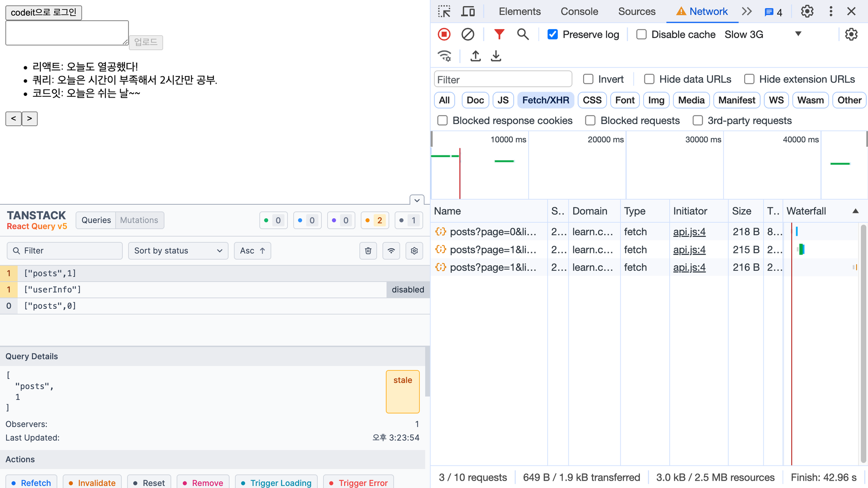Switch to the Mutations tab
This screenshot has width=868, height=488.
click(139, 220)
